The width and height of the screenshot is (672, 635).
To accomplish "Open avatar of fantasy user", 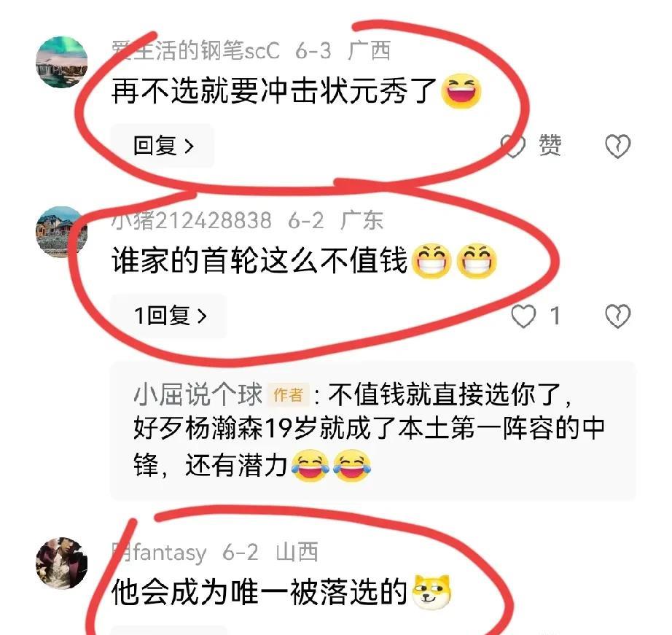I will click(x=62, y=563).
